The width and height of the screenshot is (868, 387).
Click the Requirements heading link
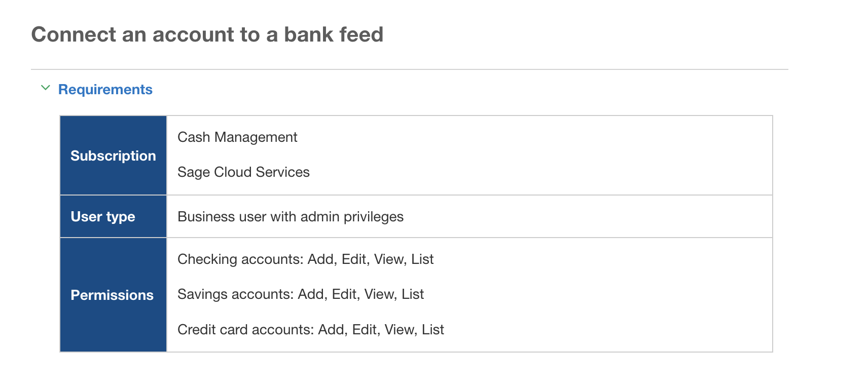pyautogui.click(x=105, y=90)
